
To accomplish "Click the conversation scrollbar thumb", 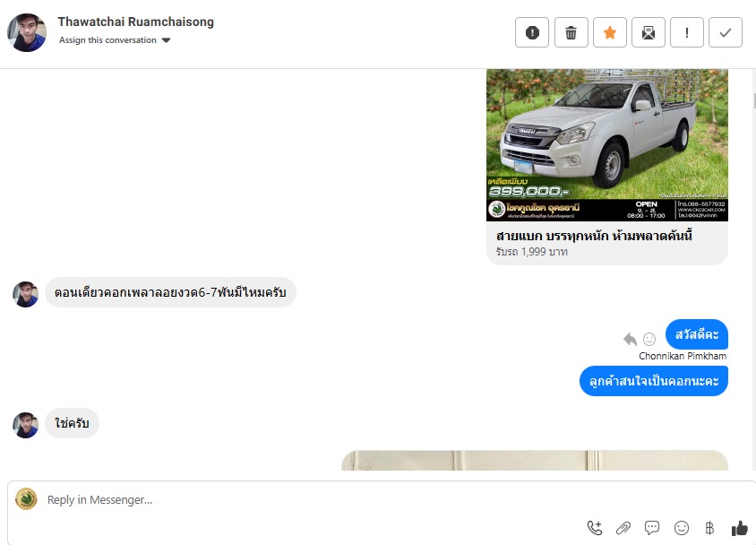I will [x=754, y=101].
